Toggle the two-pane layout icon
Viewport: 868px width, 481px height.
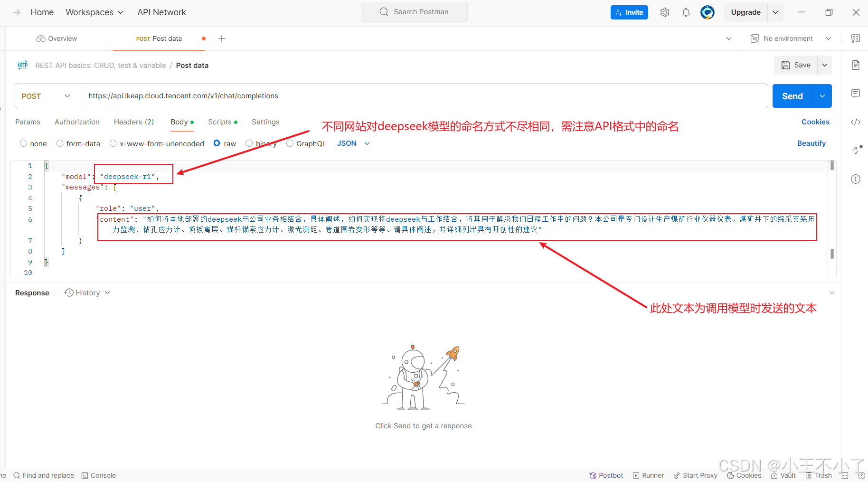845,475
